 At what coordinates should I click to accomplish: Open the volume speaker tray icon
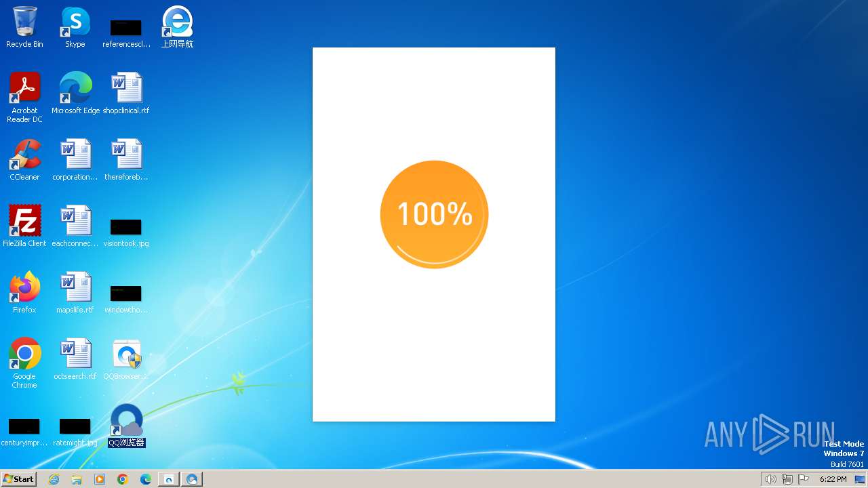770,479
